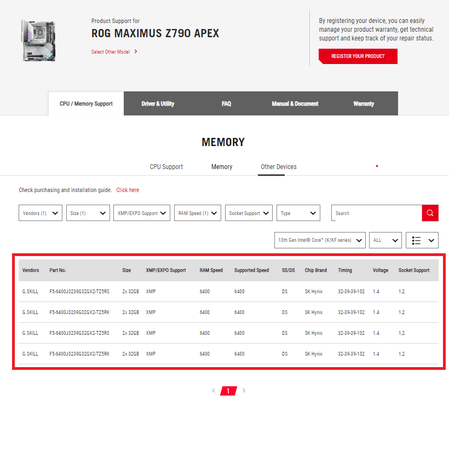Image resolution: width=449 pixels, height=476 pixels.
Task: Click the Part No. column header
Action: pos(57,270)
